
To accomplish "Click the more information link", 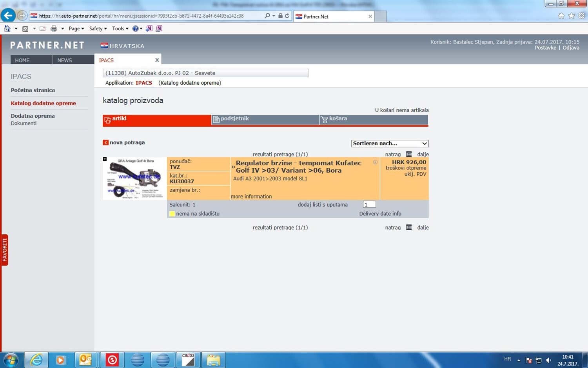I will pos(251,197).
